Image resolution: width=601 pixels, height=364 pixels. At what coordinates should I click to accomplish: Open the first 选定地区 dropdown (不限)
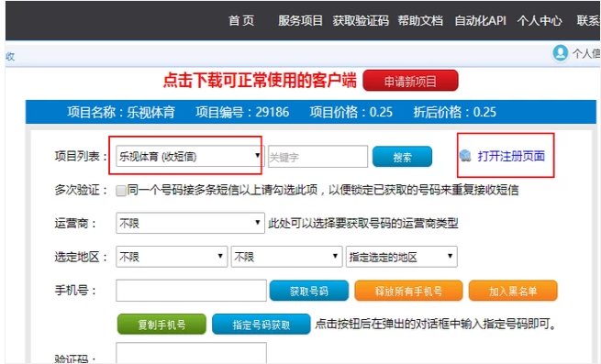tap(172, 257)
